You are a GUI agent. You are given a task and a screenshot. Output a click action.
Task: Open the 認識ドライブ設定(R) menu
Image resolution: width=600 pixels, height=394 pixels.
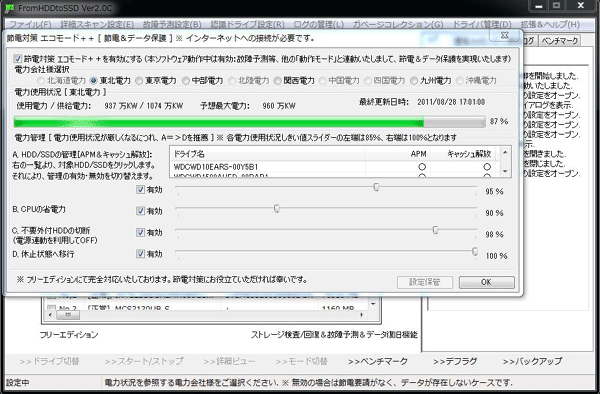pyautogui.click(x=248, y=24)
